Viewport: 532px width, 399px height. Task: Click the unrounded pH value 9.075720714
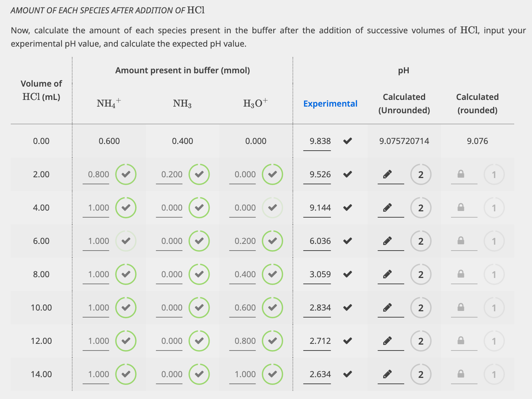[x=404, y=141]
